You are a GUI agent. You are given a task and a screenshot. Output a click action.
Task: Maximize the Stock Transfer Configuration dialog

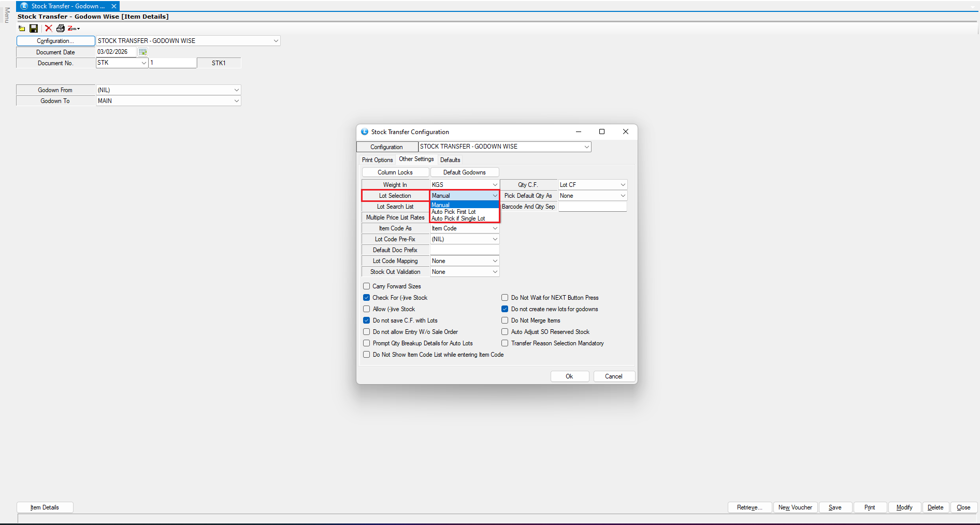pos(602,132)
